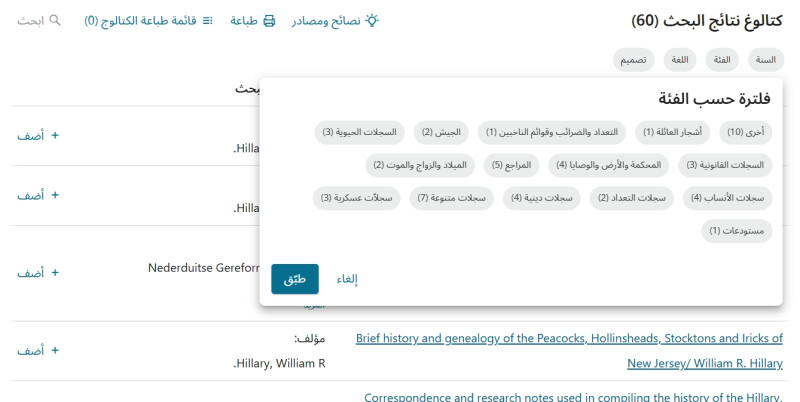The image size is (800, 402).
Task: Select الميلاد والزواج والموت (2) chip
Action: [420, 165]
